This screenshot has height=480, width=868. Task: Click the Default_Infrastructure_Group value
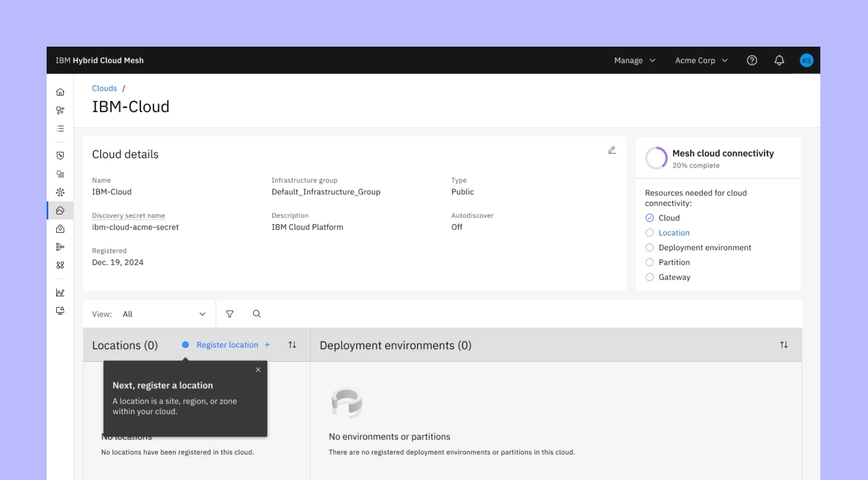coord(326,192)
